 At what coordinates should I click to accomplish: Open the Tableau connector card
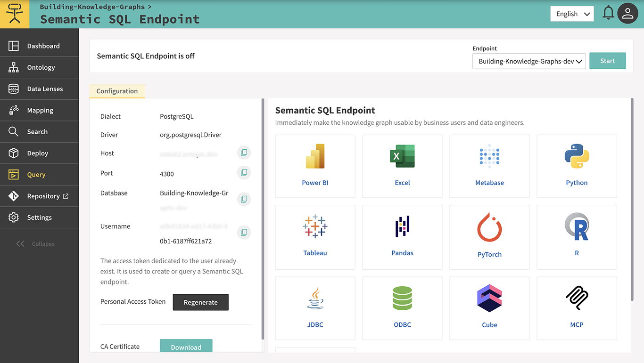pos(315,237)
